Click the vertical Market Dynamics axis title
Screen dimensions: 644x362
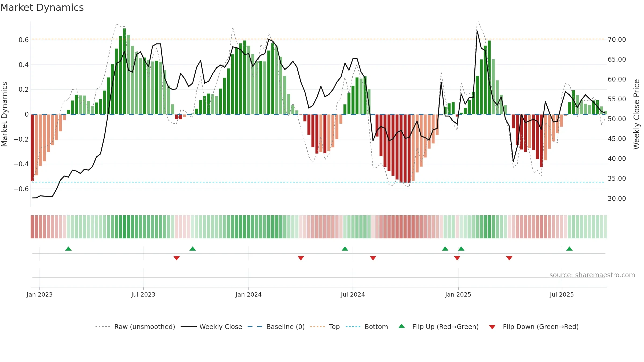pos(4,114)
